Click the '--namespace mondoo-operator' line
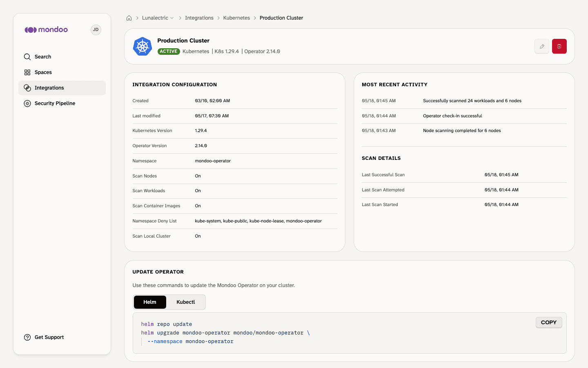The width and height of the screenshot is (588, 368). [190, 341]
